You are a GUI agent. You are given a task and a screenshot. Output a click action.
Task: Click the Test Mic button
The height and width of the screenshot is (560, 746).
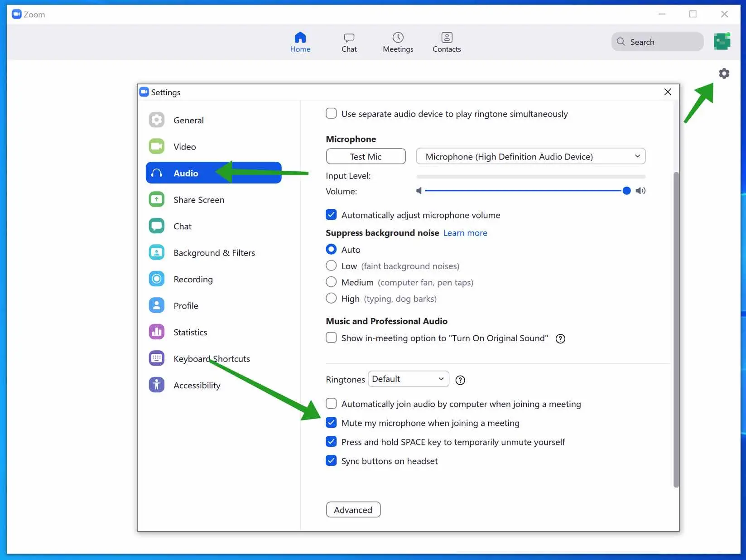366,156
